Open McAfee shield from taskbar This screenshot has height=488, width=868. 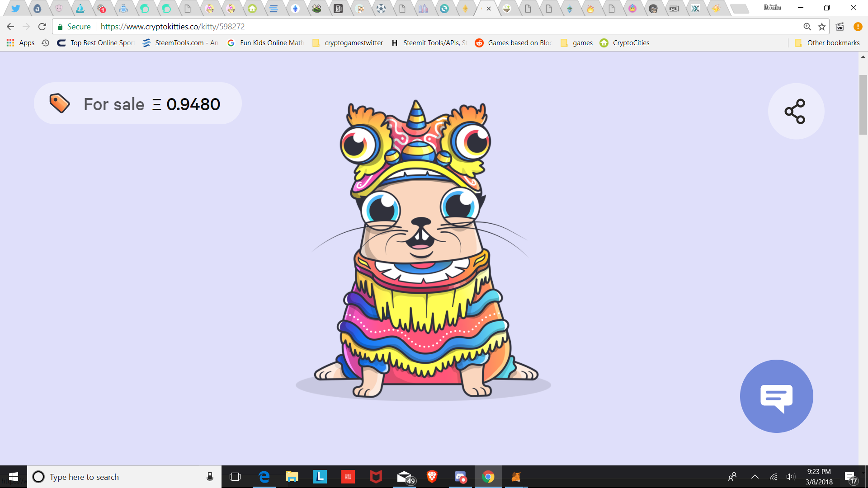click(376, 477)
